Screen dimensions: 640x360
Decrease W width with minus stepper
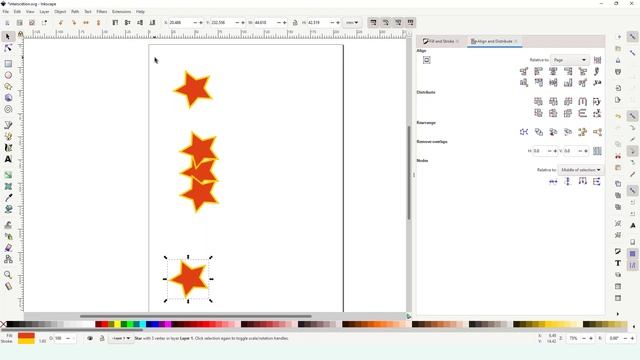[279, 23]
